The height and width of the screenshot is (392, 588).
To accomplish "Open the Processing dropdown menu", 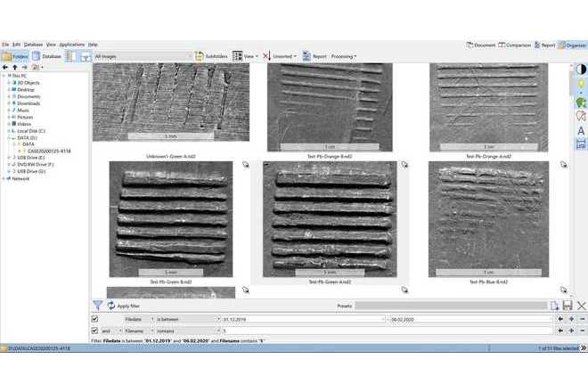I will (x=344, y=56).
